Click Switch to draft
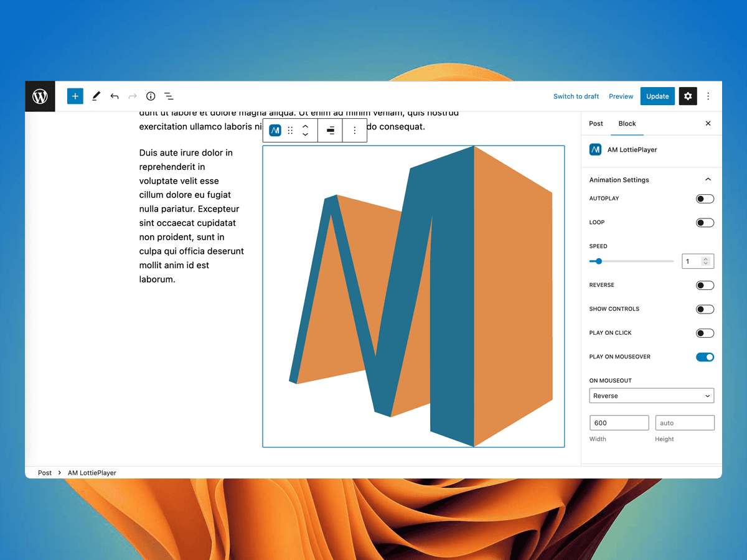The height and width of the screenshot is (560, 747). click(576, 96)
